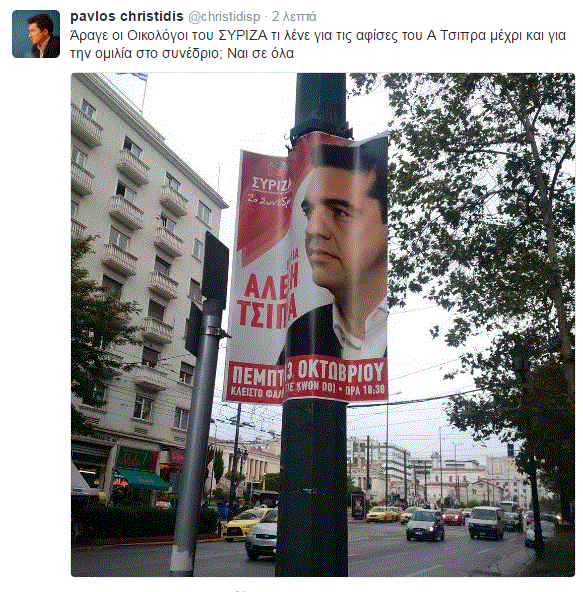Click the red ΑΛΕΞΗ ΤΣΙΠΡΑ lettering
583x592 pixels.
pos(267,299)
